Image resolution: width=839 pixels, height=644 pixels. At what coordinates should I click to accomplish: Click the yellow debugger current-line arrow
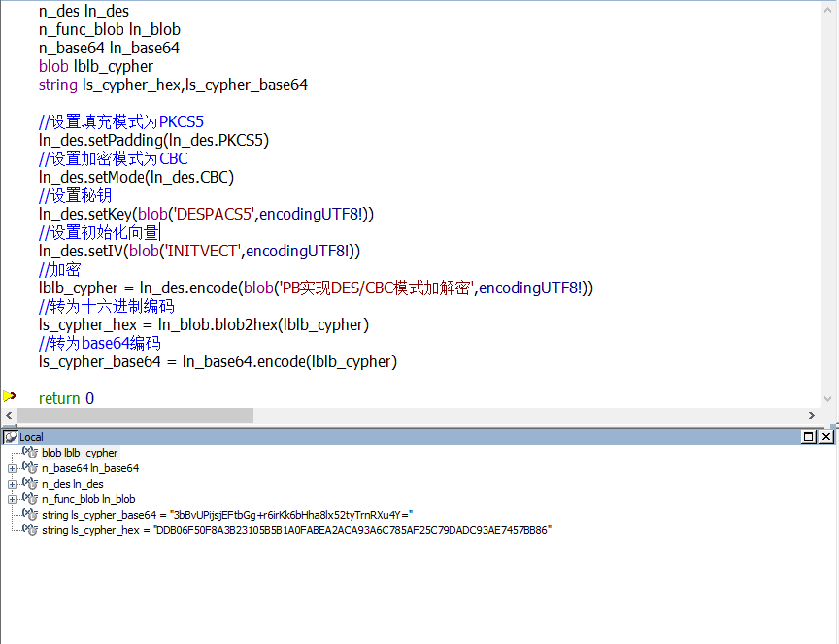click(x=10, y=396)
